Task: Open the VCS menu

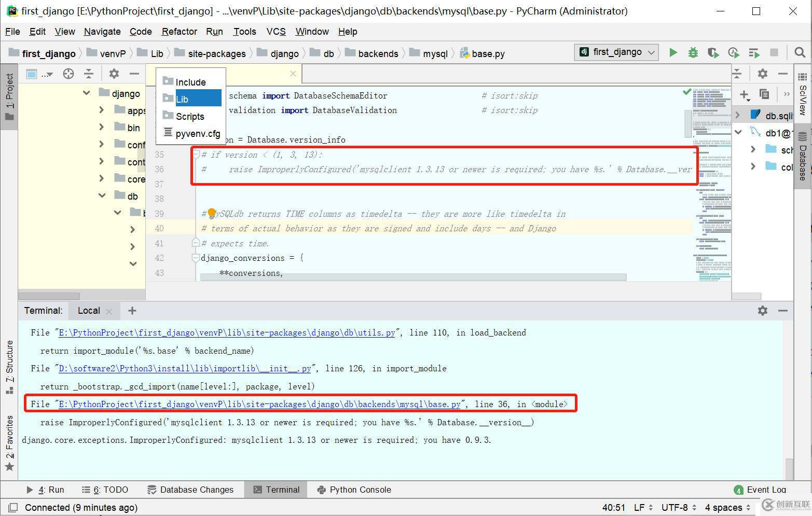Action: tap(276, 32)
